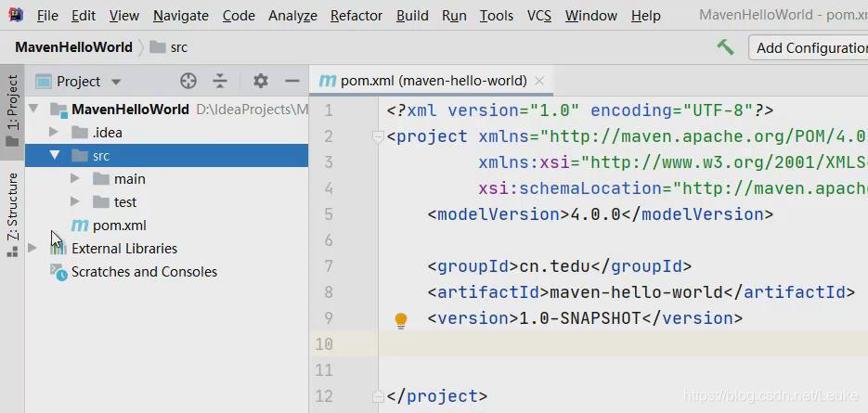This screenshot has height=413, width=868.
Task: Click the IntelliJ IDEA application logo icon
Action: 16,15
